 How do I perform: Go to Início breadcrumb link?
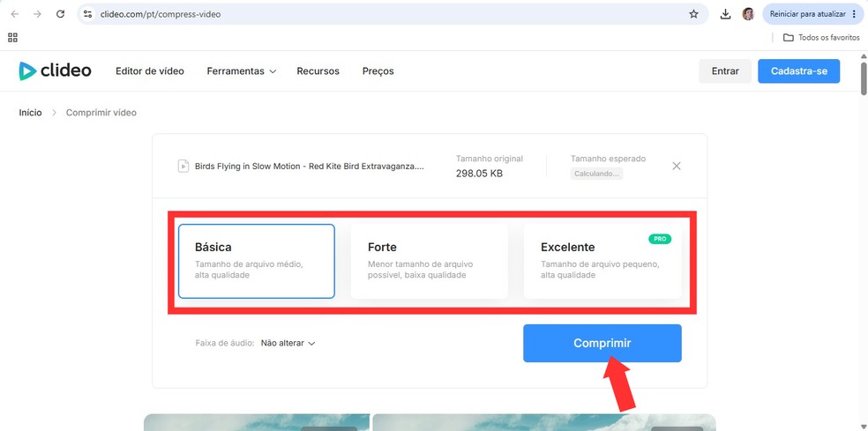pyautogui.click(x=31, y=112)
